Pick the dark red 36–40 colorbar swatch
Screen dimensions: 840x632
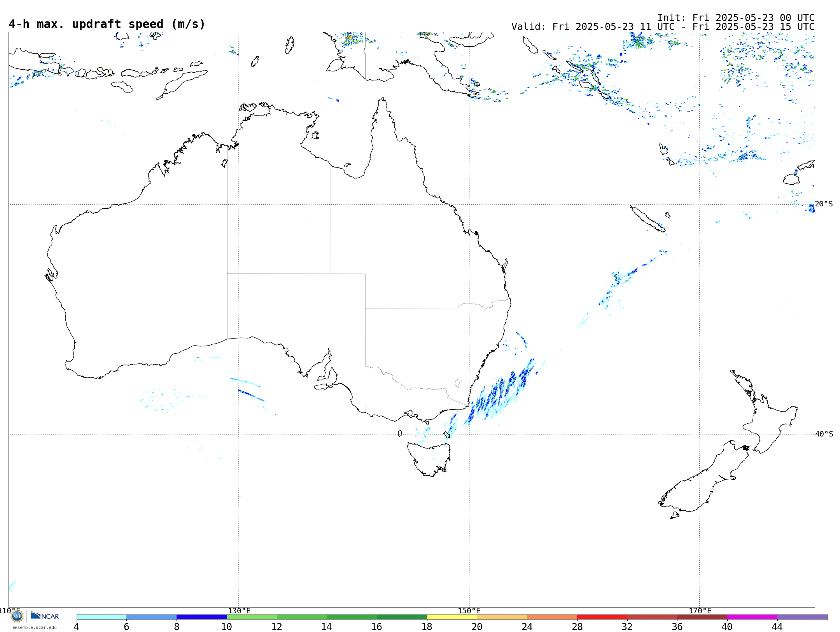click(x=702, y=617)
